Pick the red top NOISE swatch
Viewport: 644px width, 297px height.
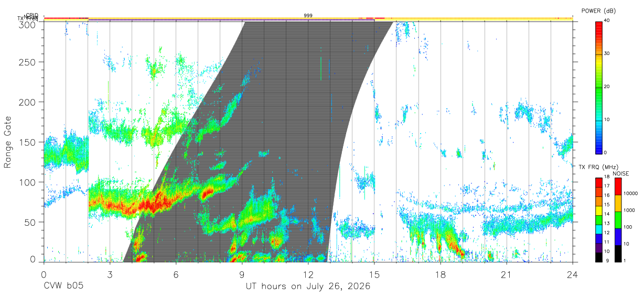click(618, 186)
